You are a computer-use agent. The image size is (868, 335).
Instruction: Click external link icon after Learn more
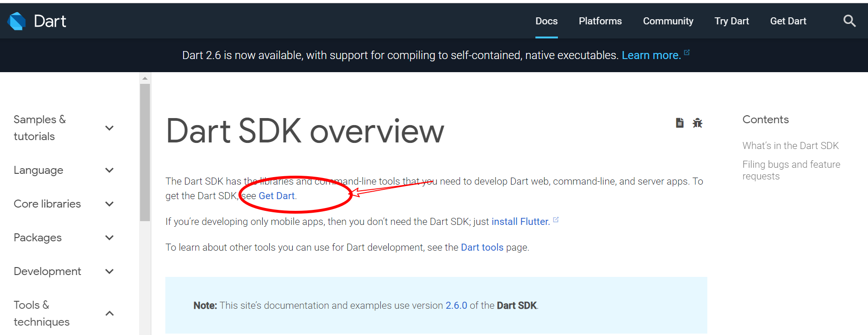tap(687, 52)
